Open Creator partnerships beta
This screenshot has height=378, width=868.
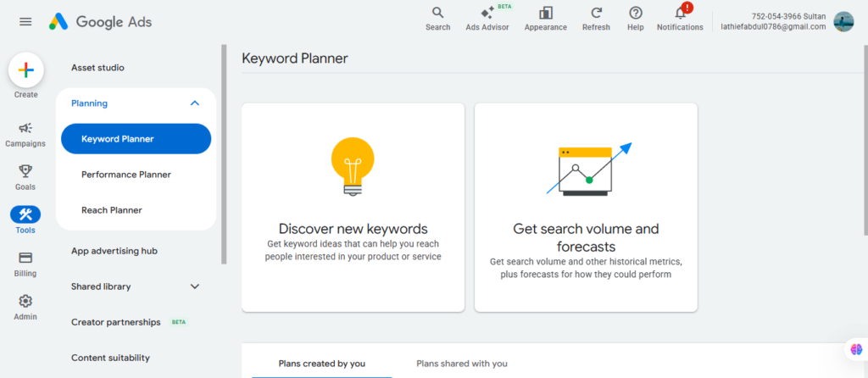click(x=130, y=322)
